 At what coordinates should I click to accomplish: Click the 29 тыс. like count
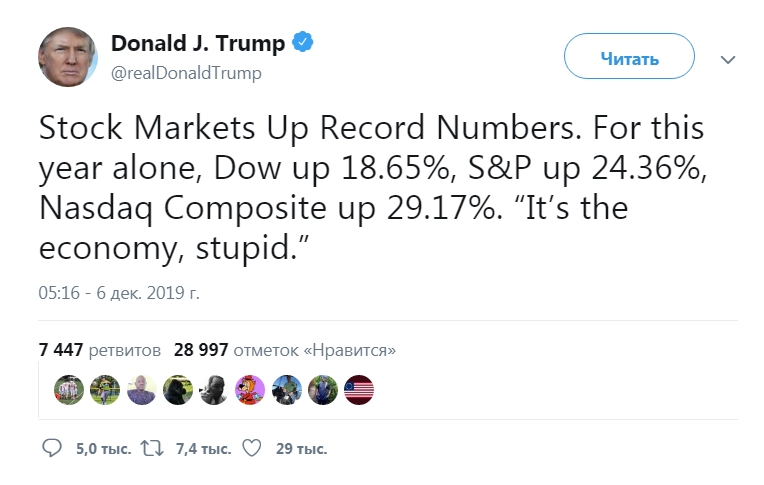pyautogui.click(x=301, y=449)
